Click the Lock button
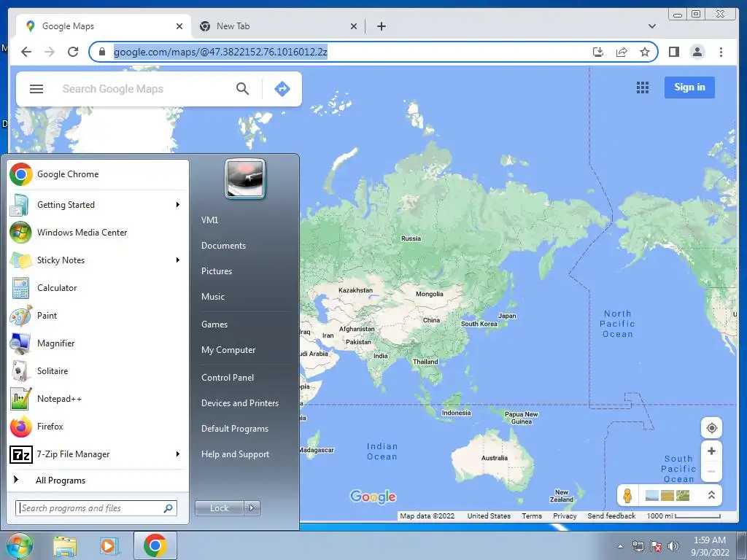 pyautogui.click(x=219, y=508)
